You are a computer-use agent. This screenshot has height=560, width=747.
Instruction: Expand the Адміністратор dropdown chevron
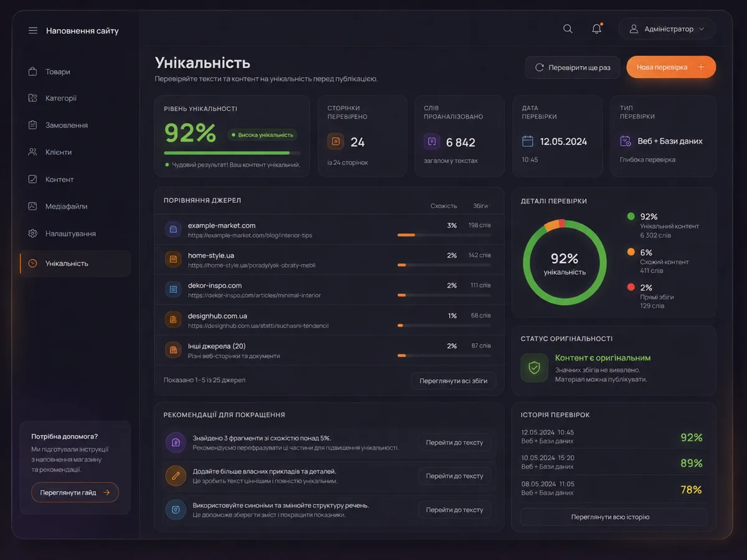(702, 29)
